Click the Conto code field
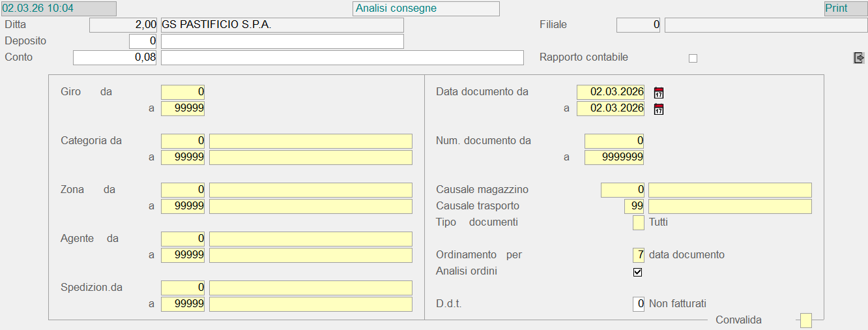 click(115, 57)
